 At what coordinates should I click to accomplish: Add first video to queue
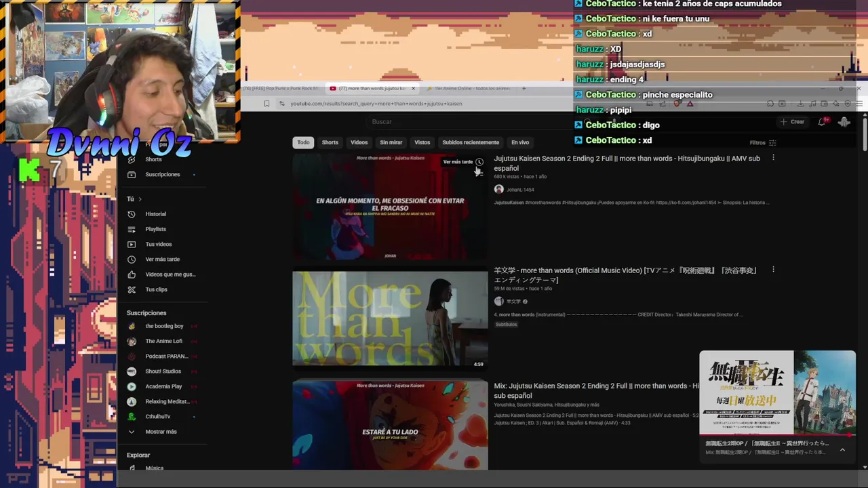[x=479, y=174]
